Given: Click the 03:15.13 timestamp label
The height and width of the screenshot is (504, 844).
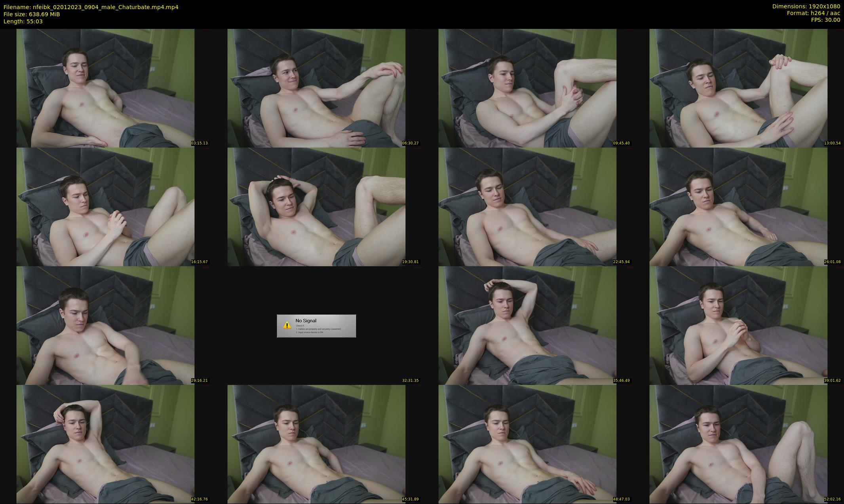Looking at the screenshot, I should coord(200,143).
